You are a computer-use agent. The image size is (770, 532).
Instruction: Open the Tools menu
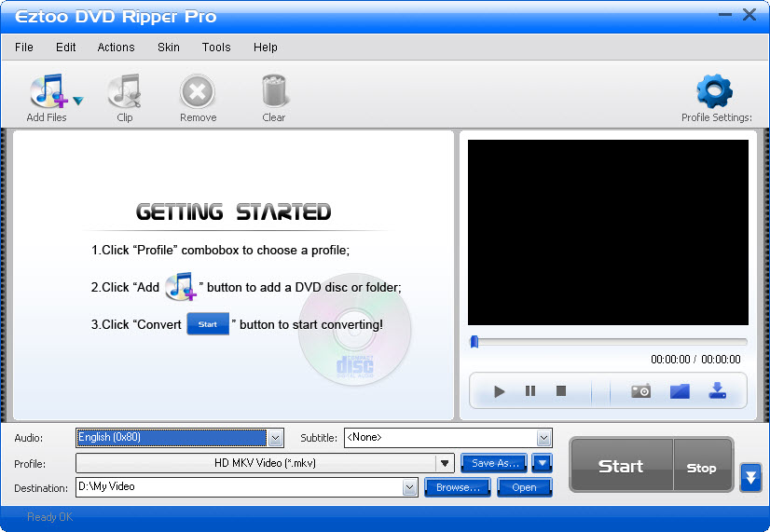point(216,48)
